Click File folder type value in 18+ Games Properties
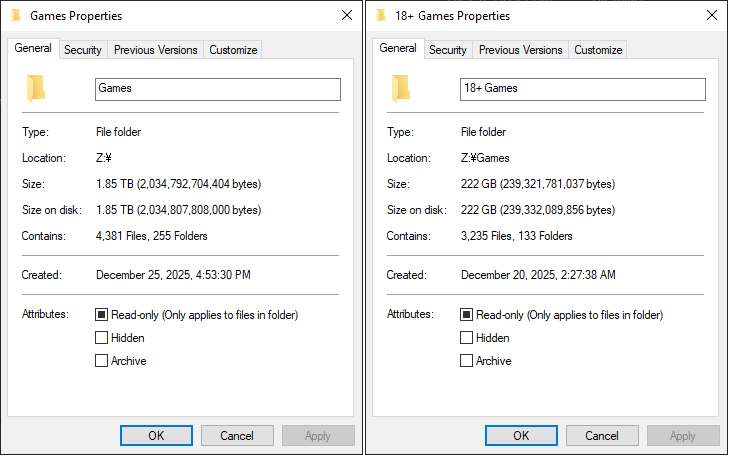Viewport: 731px width, 459px height. pos(483,132)
